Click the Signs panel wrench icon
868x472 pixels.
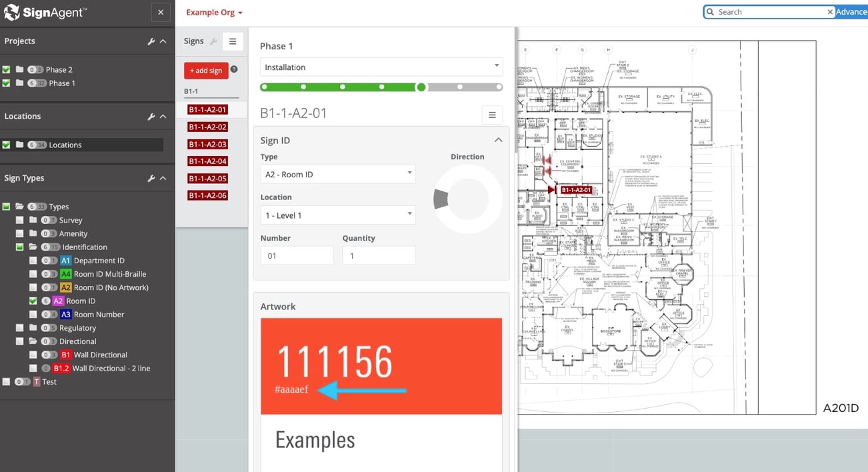coord(213,41)
